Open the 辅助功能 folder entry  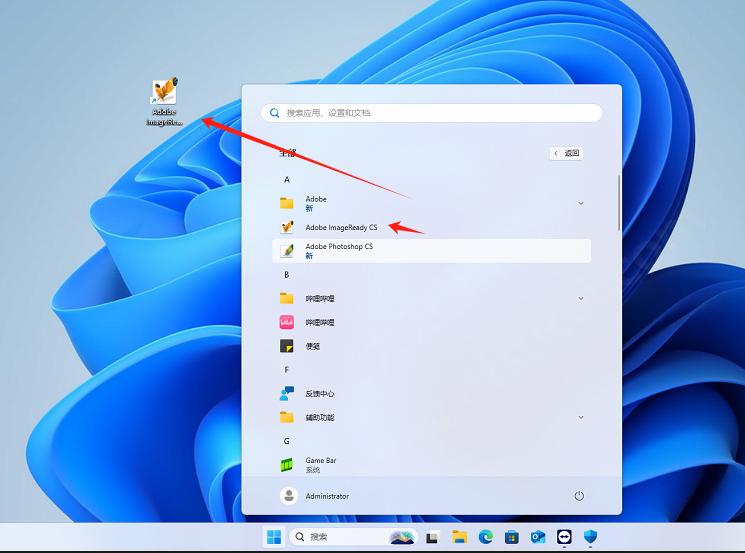tap(431, 417)
